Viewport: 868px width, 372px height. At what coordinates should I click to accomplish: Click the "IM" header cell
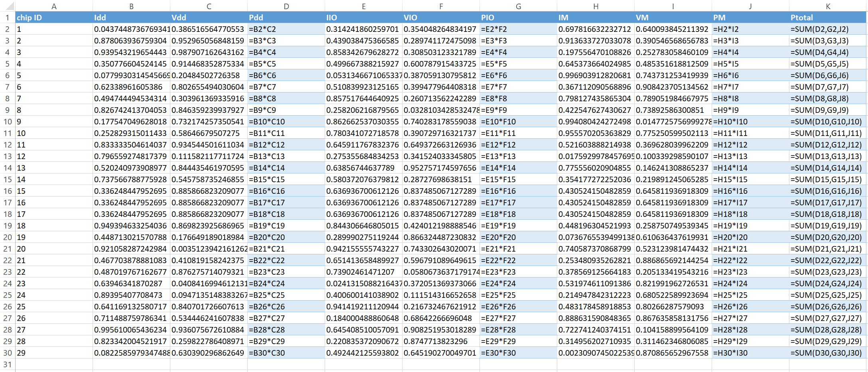point(595,18)
